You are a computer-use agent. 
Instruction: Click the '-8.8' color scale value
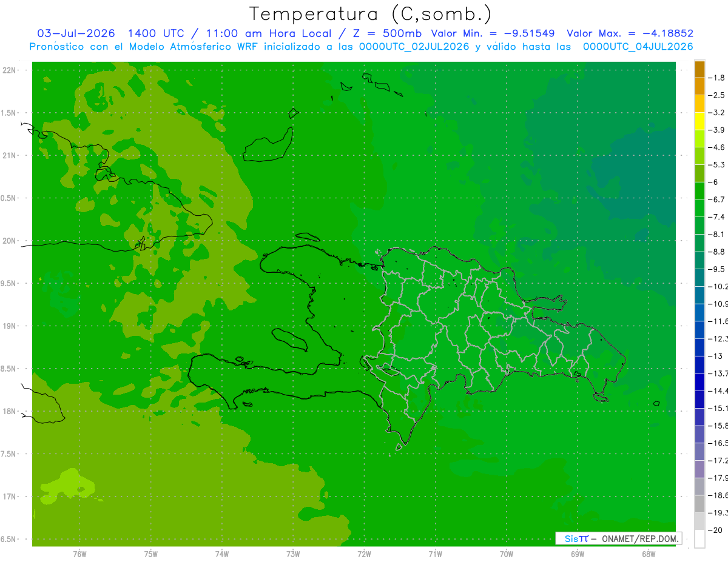coord(718,252)
